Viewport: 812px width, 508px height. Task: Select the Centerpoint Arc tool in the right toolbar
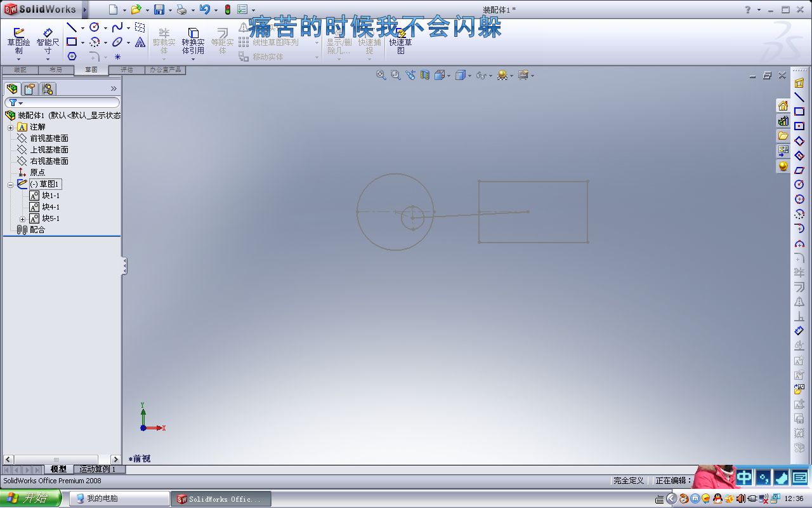tap(799, 214)
